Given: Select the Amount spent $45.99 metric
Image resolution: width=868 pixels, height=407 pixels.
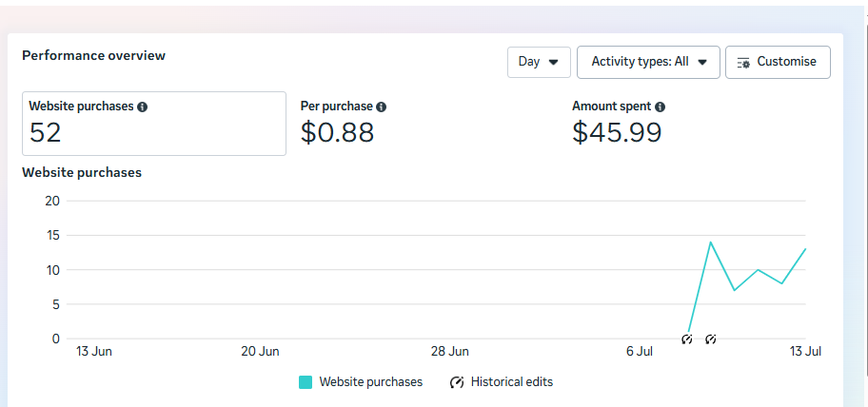Looking at the screenshot, I should coord(617,124).
